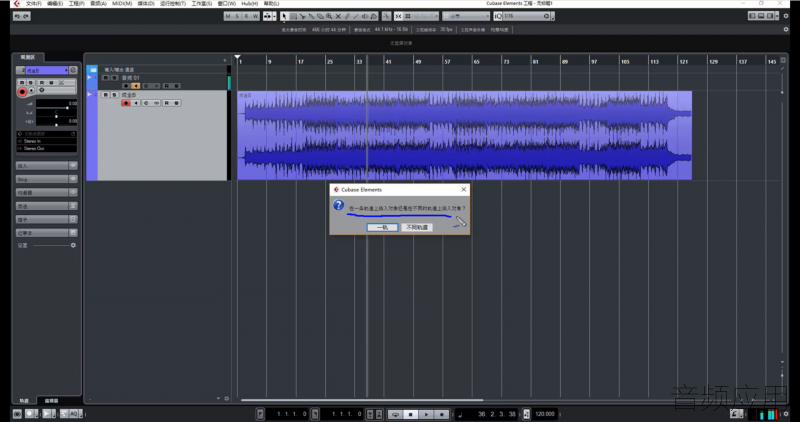Expand the 均衡器 equalizer inspector section
Screen dimensions: 800x422
pos(42,192)
